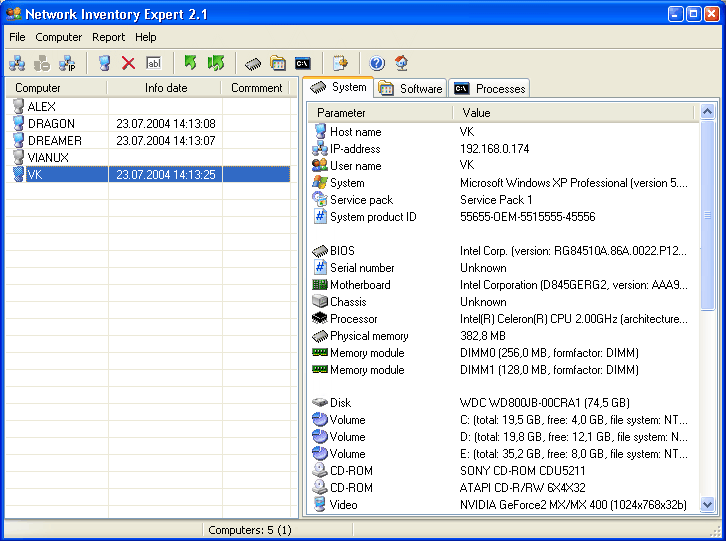
Task: Click the DRAGON info date 23.07.2004 14:13:08
Action: (166, 124)
